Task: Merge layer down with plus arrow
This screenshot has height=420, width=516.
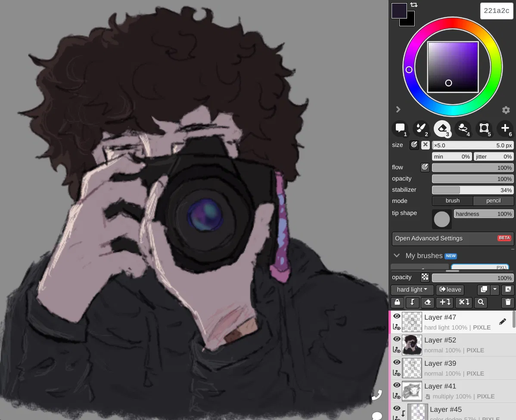Action: click(445, 302)
